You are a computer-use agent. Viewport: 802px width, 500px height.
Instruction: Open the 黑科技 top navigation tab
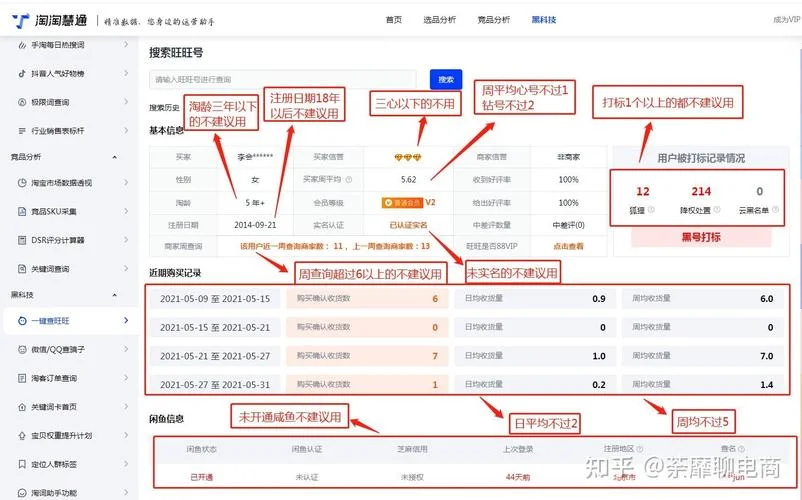click(544, 20)
